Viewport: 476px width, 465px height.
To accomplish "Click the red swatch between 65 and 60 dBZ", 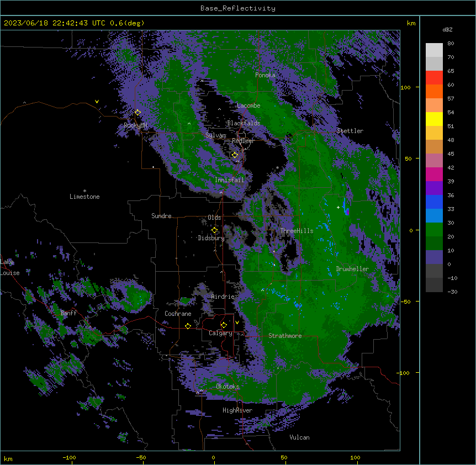I will coord(434,78).
